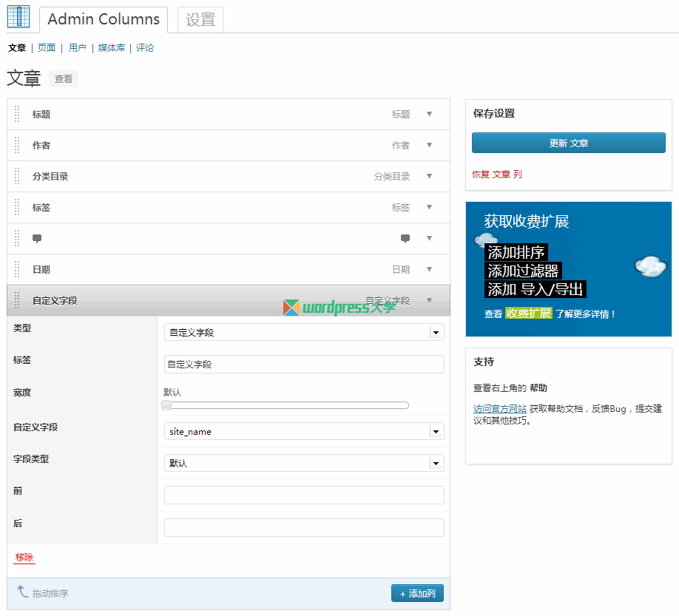Click the 自定义字段 column header label

(55, 301)
